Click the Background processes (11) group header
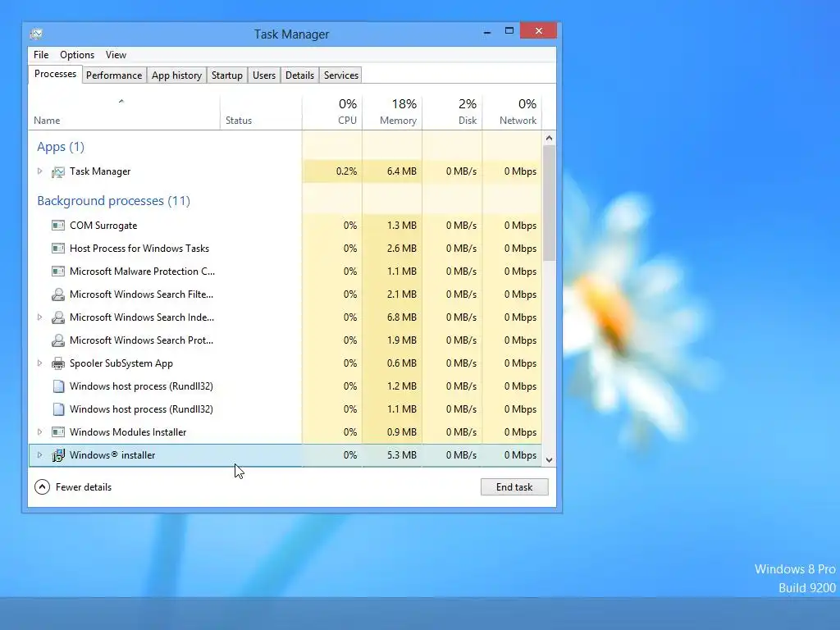 click(113, 201)
